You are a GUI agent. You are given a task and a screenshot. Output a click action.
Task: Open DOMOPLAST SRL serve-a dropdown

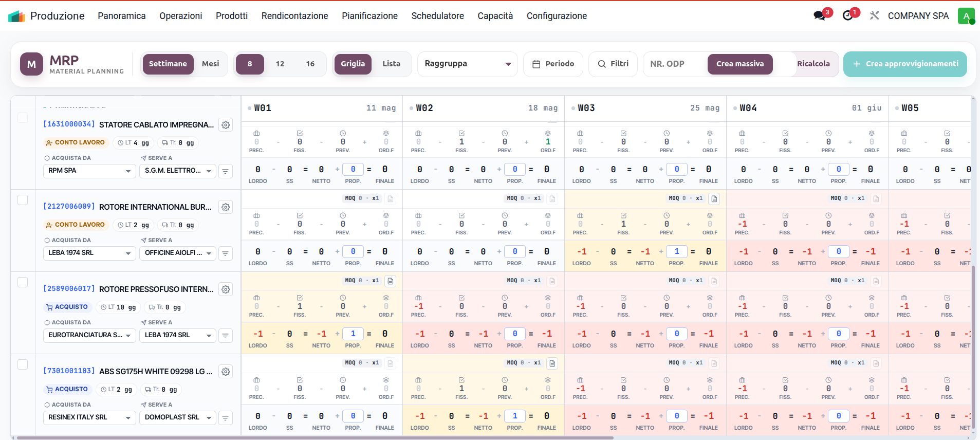pos(178,418)
